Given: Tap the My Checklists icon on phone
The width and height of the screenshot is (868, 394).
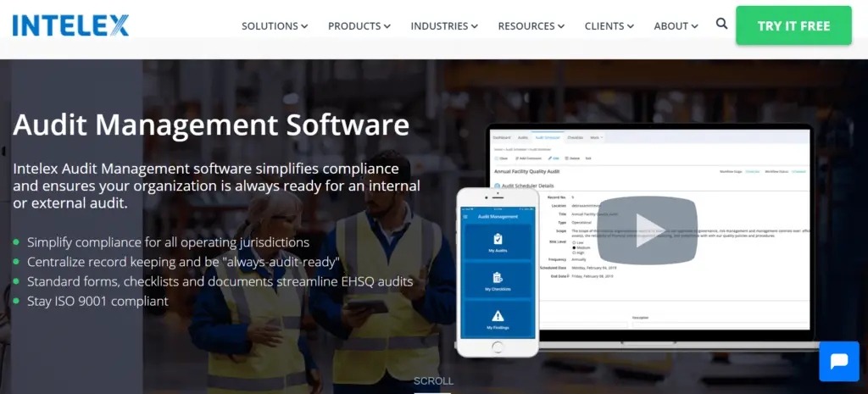Looking at the screenshot, I should coord(498,278).
